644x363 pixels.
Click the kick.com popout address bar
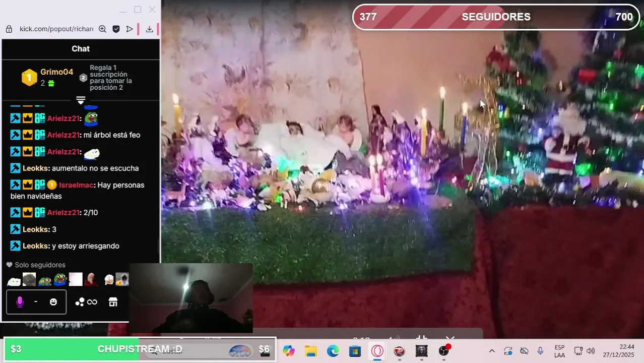(56, 29)
